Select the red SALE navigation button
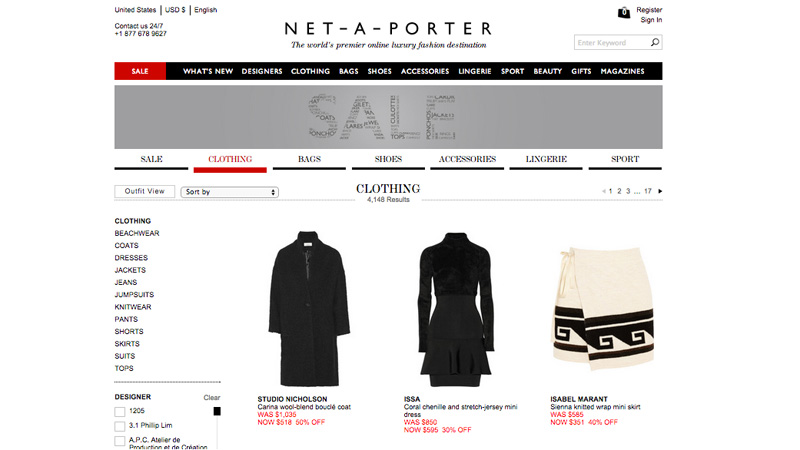This screenshot has height=450, width=800. point(140,71)
